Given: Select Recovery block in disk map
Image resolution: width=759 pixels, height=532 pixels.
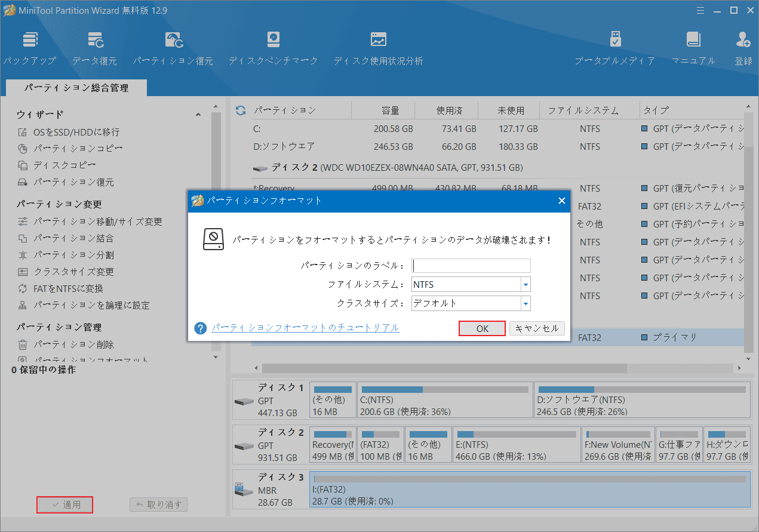Looking at the screenshot, I should pyautogui.click(x=333, y=444).
